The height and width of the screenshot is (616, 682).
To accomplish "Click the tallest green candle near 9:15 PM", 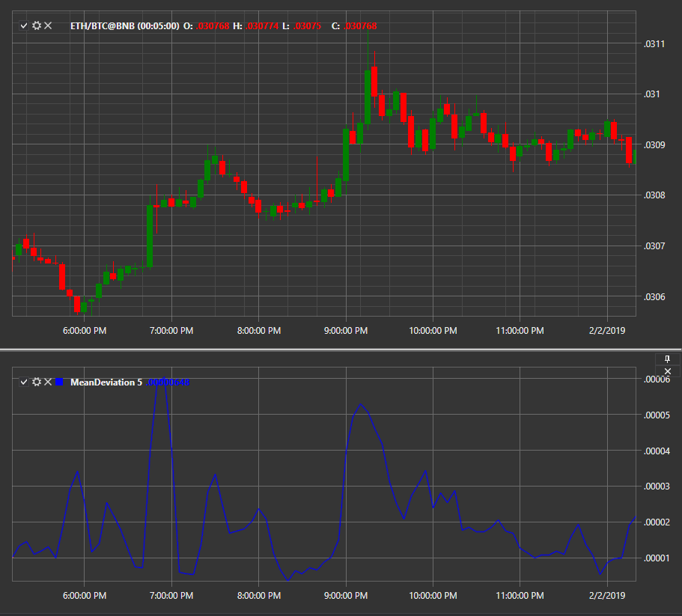I will coord(368,97).
